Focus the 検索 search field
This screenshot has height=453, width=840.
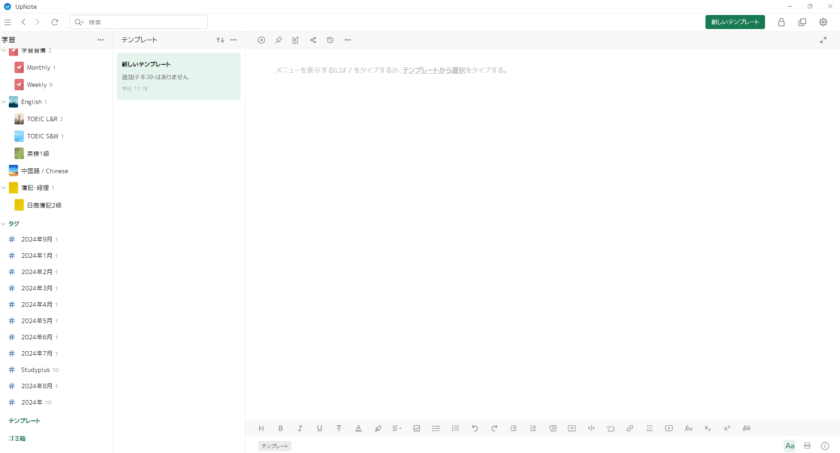point(139,22)
